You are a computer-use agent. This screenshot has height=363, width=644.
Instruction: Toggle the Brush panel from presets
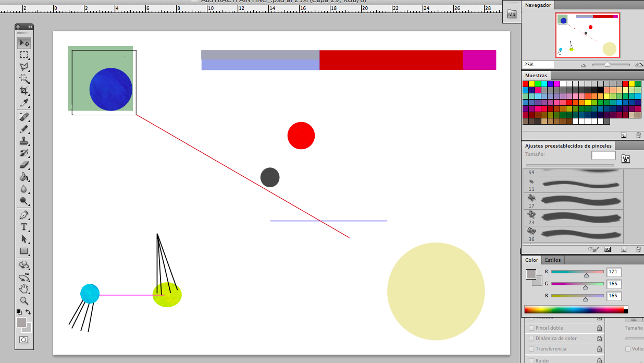pos(626,159)
